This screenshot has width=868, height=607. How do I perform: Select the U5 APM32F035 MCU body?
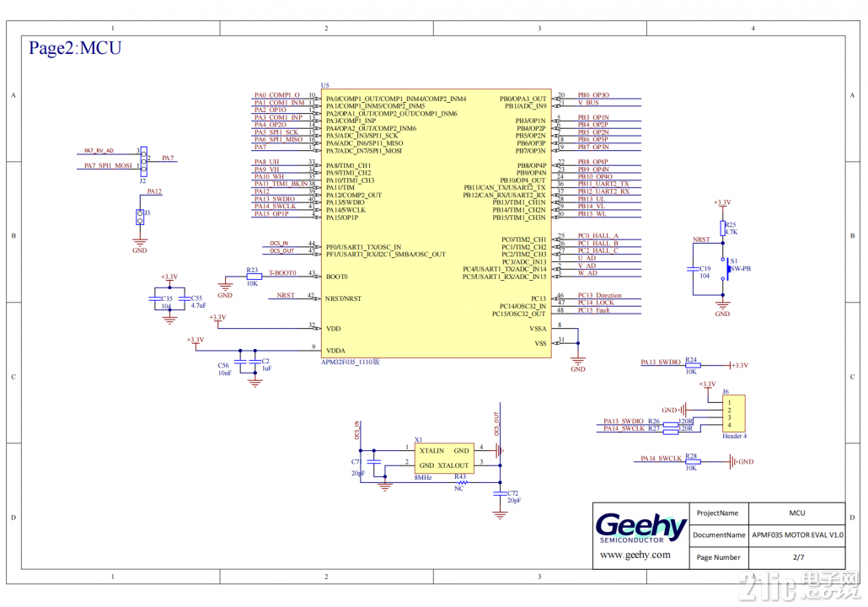(437, 223)
